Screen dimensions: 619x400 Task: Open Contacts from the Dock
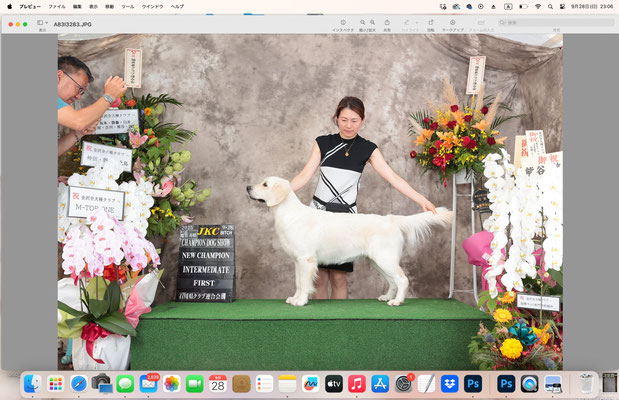241,384
